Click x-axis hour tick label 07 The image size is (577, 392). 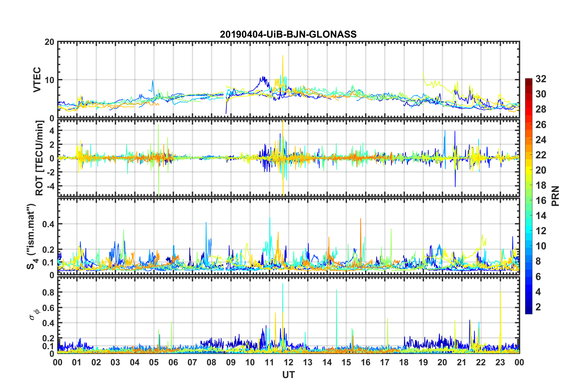(192, 363)
